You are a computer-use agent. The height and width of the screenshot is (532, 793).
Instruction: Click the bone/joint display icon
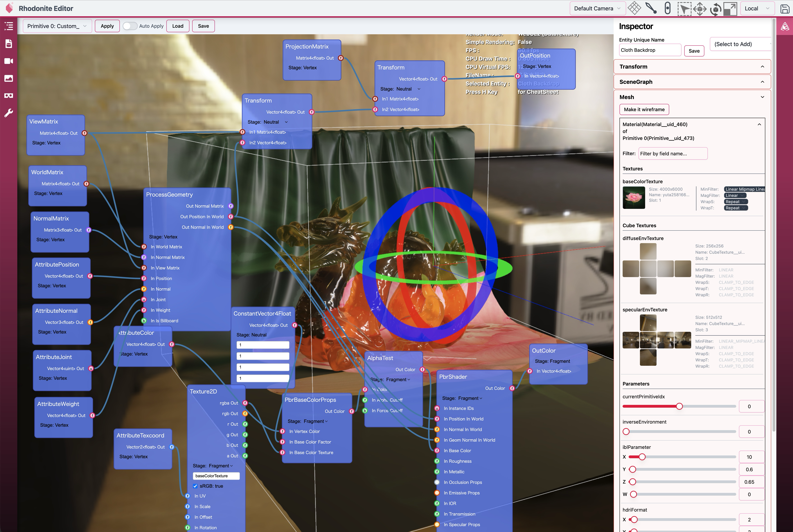[651, 8]
